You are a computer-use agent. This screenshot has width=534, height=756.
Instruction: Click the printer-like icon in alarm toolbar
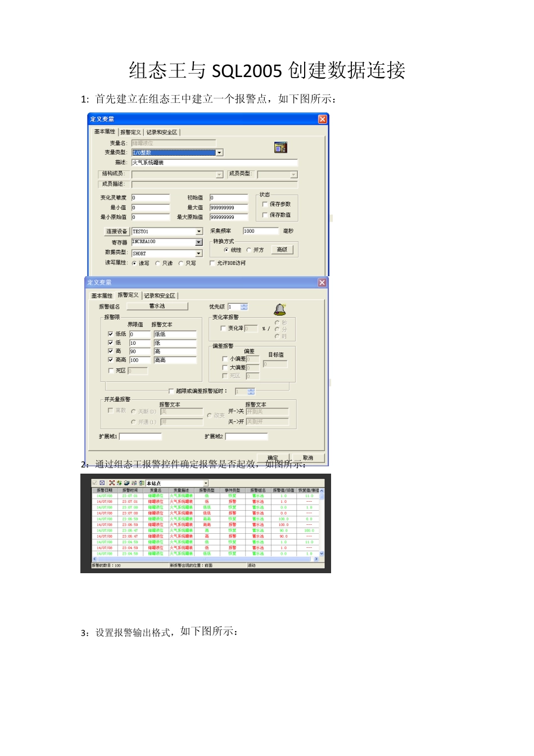click(127, 483)
